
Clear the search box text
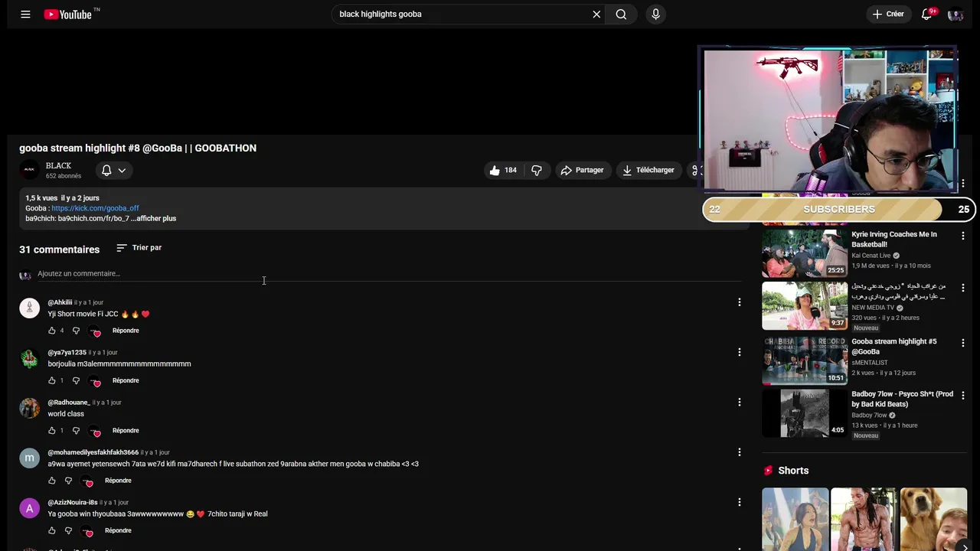coord(596,14)
